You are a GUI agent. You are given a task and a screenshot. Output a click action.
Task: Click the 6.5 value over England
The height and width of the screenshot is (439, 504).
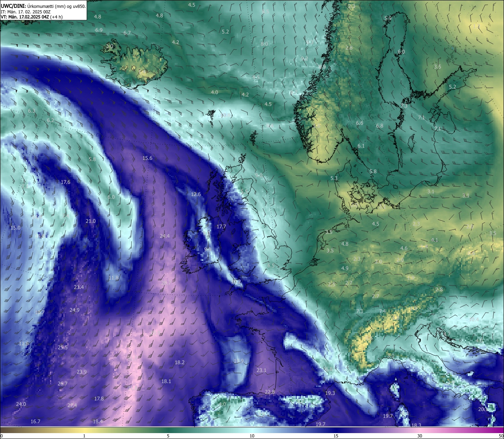coord(271,266)
